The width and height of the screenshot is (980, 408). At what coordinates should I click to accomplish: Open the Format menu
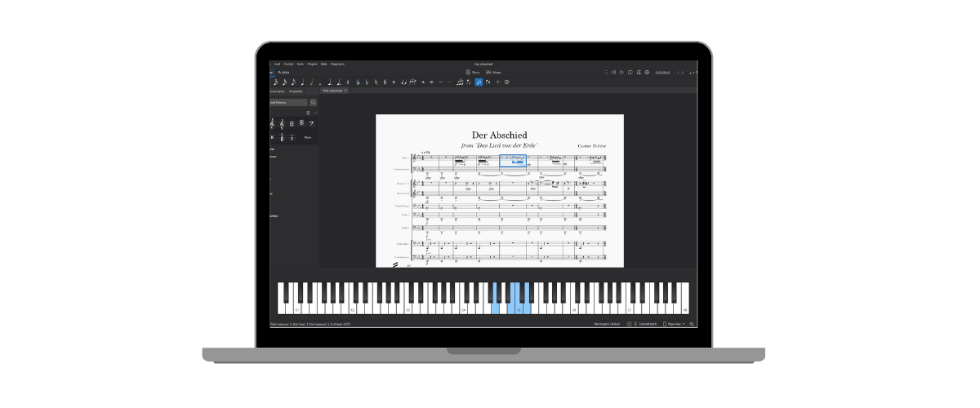click(288, 64)
